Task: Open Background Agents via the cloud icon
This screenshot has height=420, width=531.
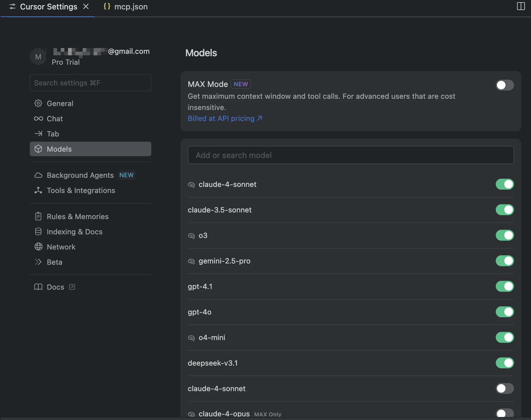Action: click(x=38, y=175)
